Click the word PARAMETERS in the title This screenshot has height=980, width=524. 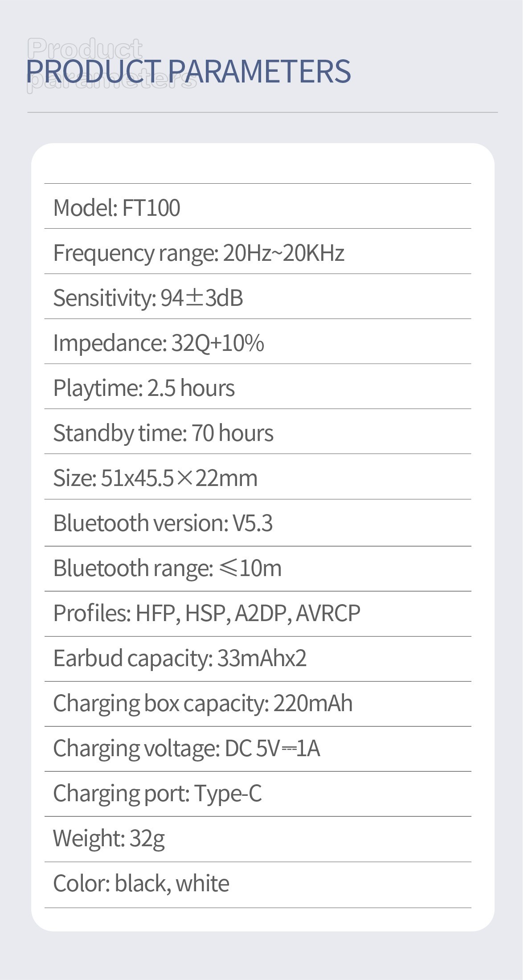click(x=259, y=71)
